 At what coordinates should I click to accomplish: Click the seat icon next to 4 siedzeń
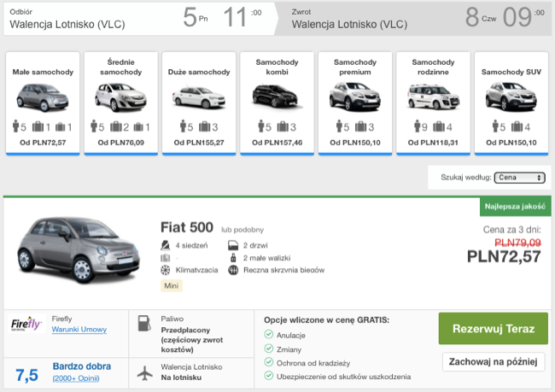pos(165,245)
